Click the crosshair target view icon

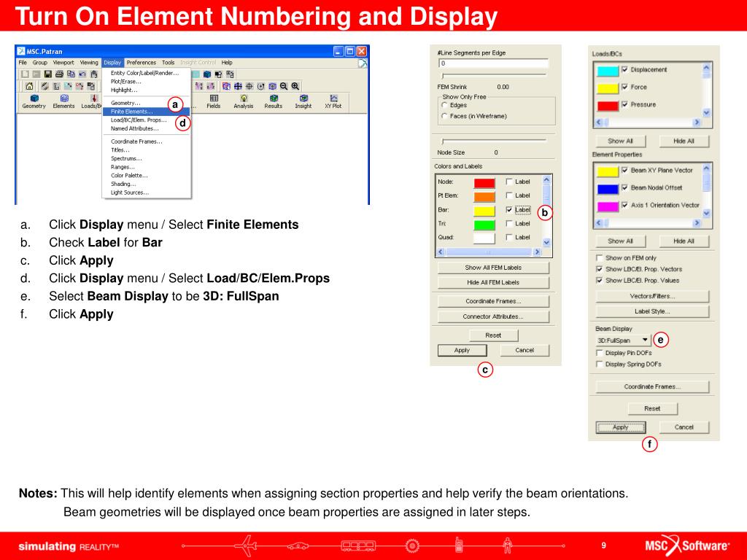click(x=249, y=86)
